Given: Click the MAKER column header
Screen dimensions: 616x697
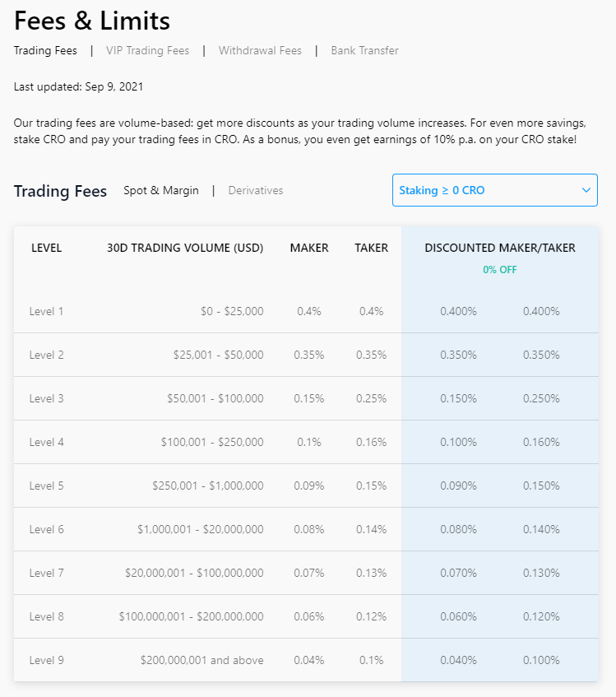Looking at the screenshot, I should [309, 248].
